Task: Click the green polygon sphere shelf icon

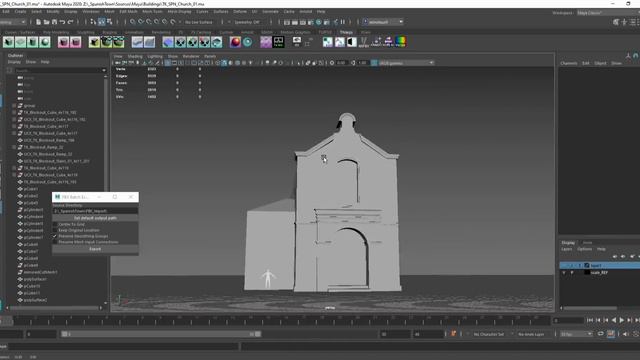Action: pyautogui.click(x=44, y=42)
